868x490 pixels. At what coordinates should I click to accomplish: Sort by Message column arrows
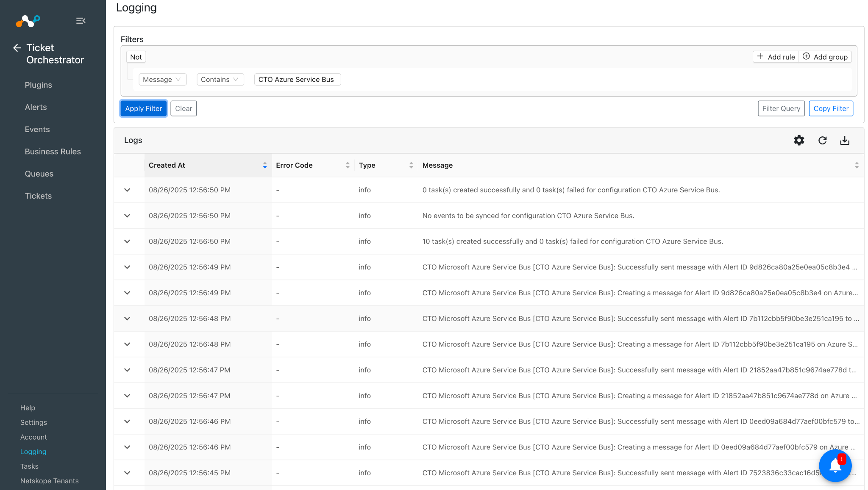(x=857, y=165)
